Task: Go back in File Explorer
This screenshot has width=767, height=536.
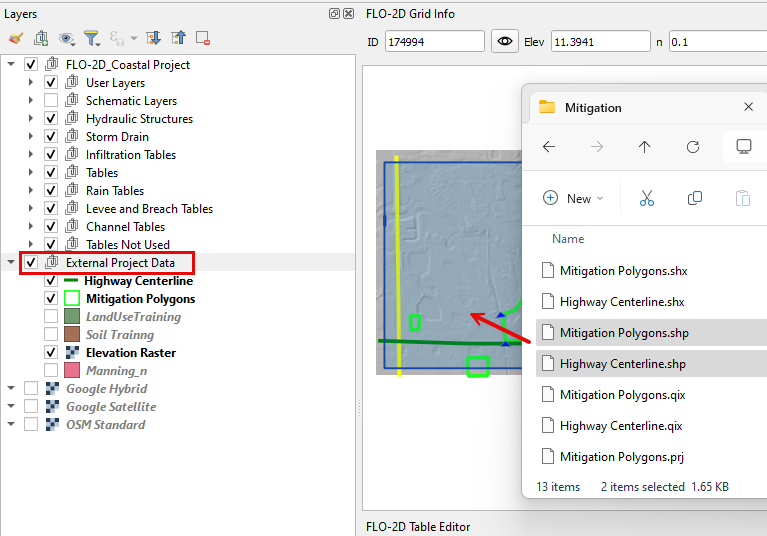Action: coord(549,147)
